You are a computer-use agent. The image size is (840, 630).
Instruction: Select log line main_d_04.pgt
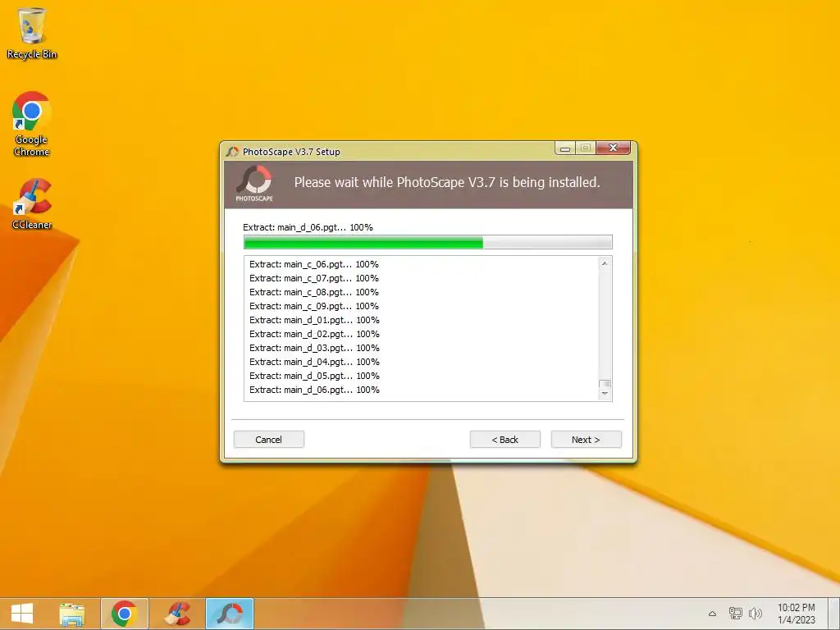[314, 362]
